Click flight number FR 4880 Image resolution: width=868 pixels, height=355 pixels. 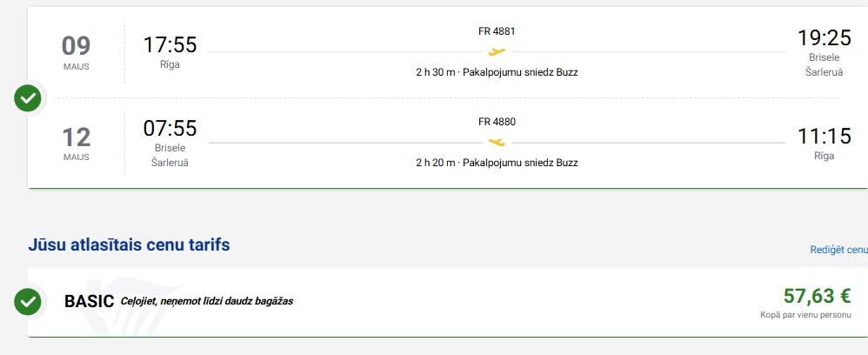pyautogui.click(x=497, y=122)
